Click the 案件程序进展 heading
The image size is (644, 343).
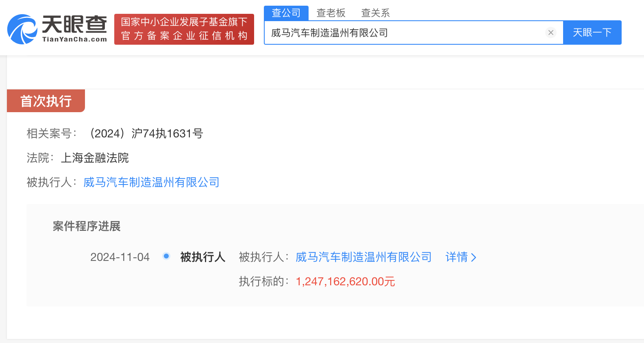[x=87, y=226]
